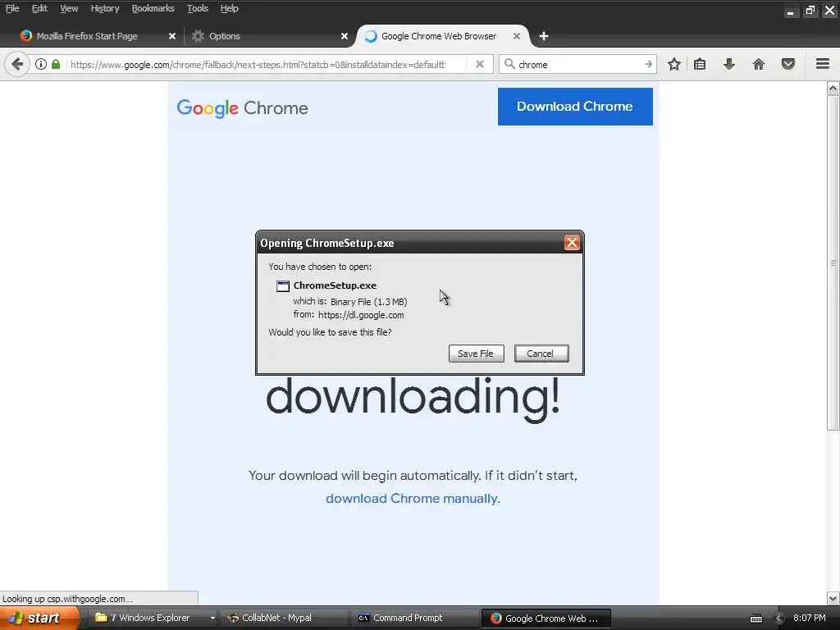Open a new tab with plus button

coord(544,36)
